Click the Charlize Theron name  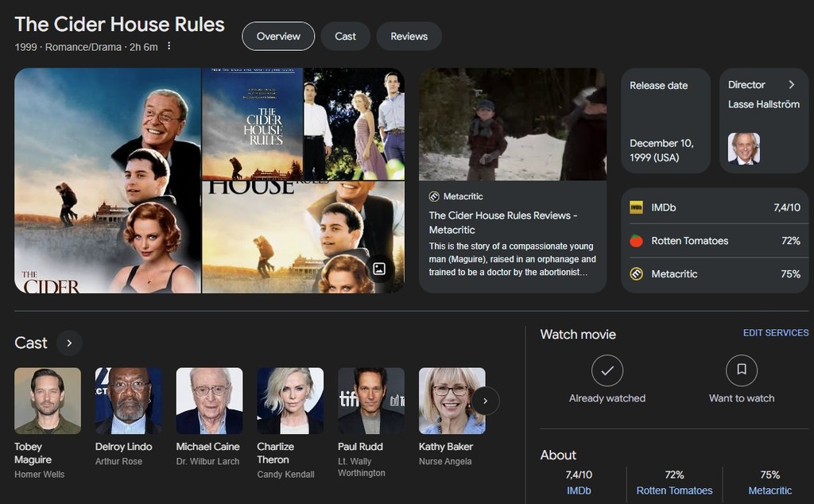[x=275, y=453]
